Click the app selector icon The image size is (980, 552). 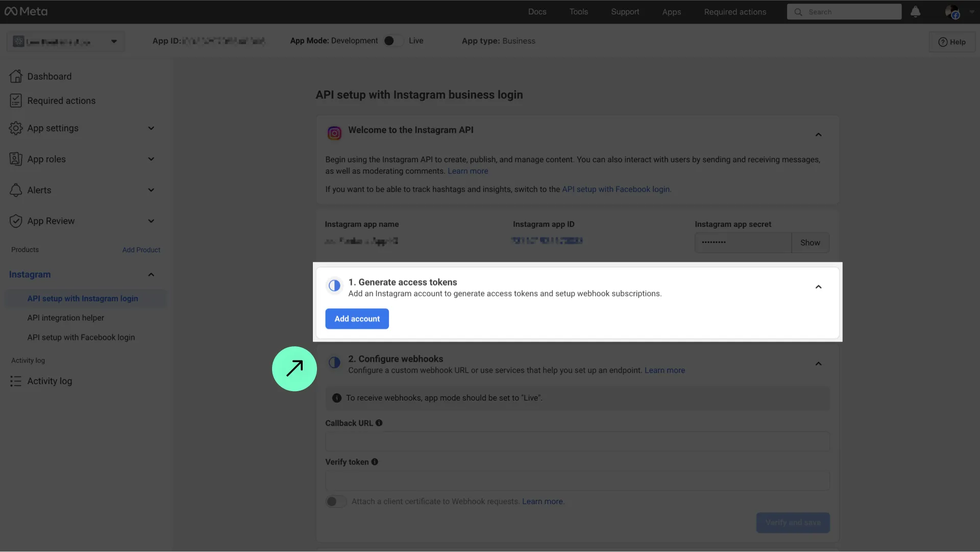click(x=18, y=41)
